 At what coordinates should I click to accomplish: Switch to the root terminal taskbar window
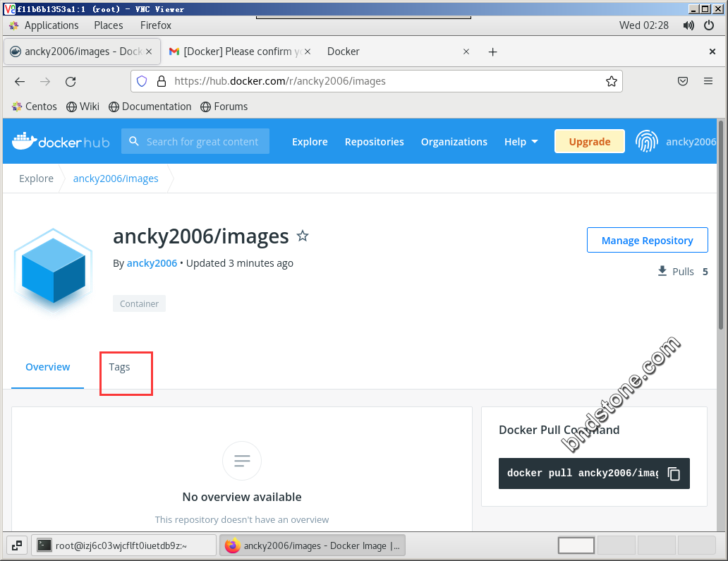tap(123, 545)
